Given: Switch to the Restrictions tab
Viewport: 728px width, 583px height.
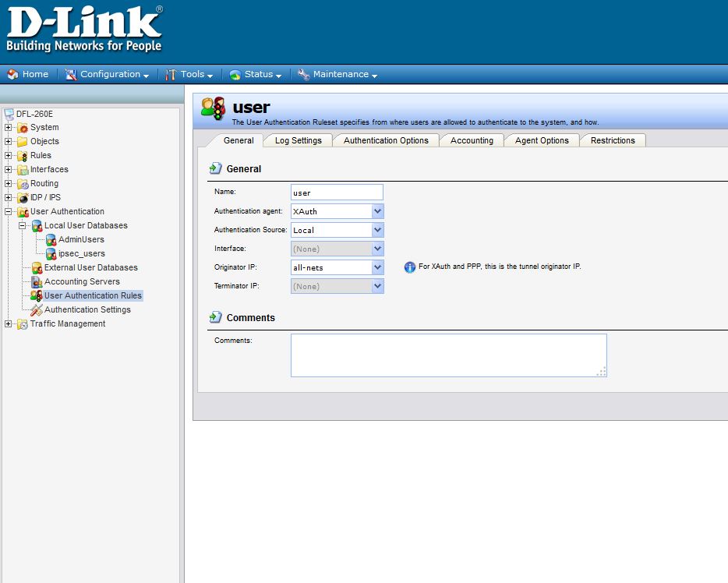Looking at the screenshot, I should click(612, 140).
